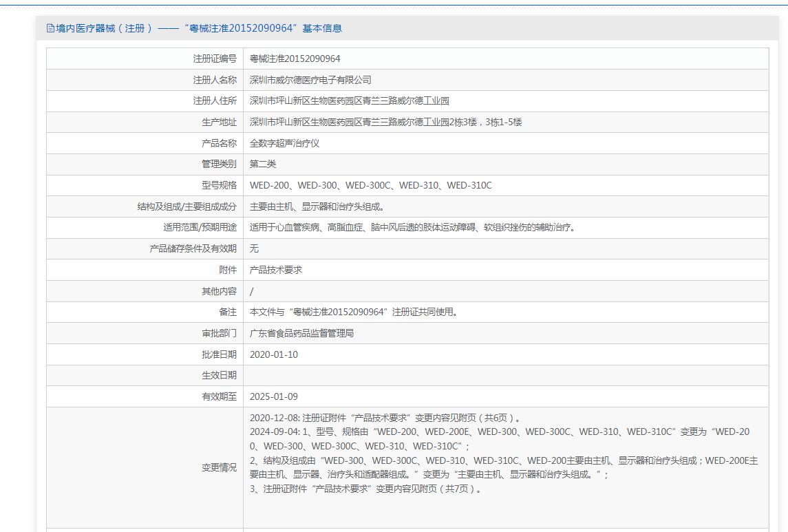Click the 型号规格 label

[x=219, y=185]
